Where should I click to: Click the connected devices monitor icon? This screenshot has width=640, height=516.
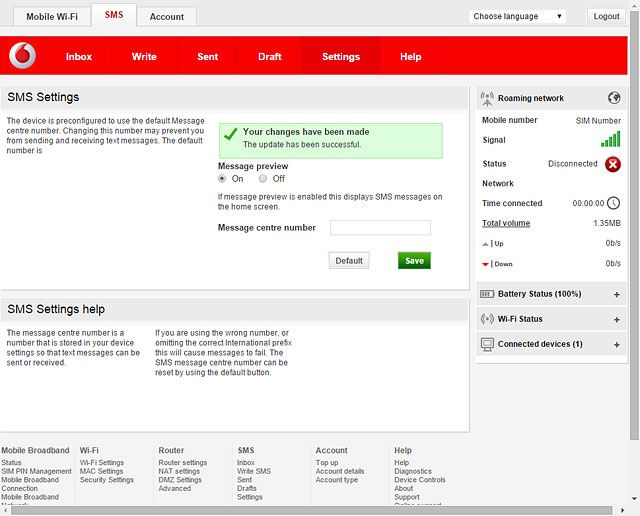click(488, 344)
